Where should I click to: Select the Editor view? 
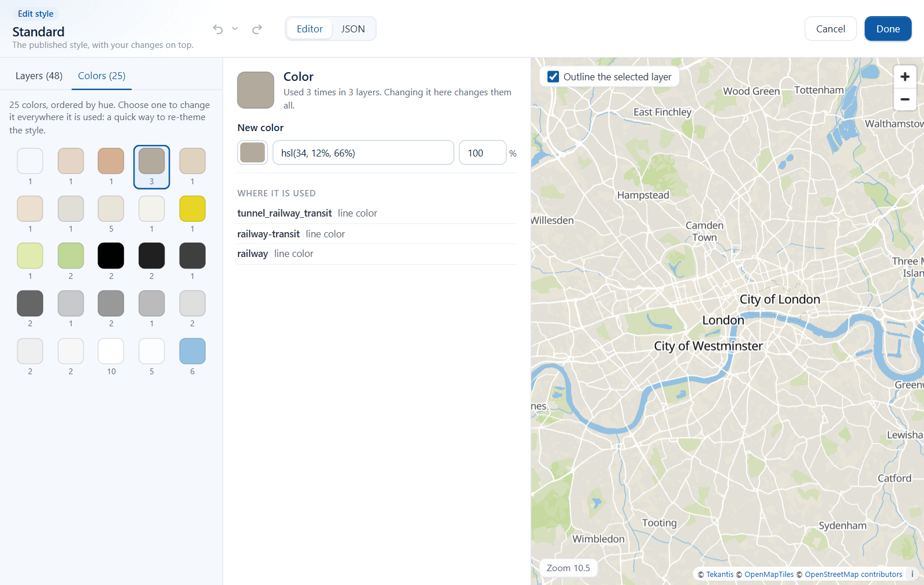click(310, 29)
